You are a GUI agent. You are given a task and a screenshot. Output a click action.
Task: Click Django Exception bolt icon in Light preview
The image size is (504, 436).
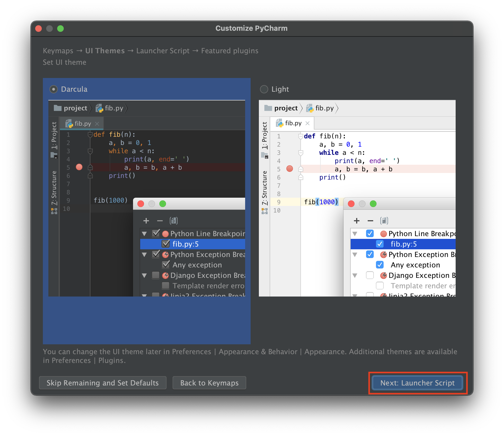(x=384, y=275)
